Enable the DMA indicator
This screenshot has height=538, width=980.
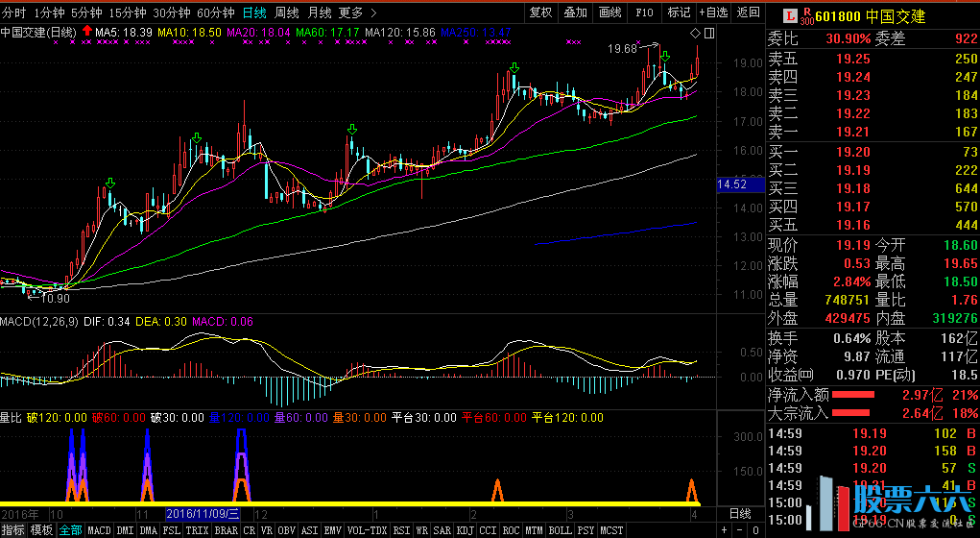tap(148, 530)
